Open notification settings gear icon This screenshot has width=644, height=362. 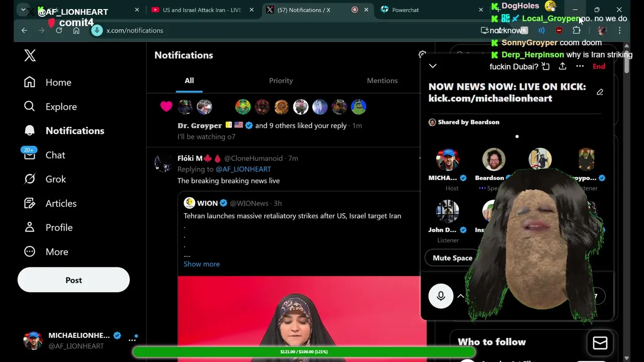tap(422, 54)
